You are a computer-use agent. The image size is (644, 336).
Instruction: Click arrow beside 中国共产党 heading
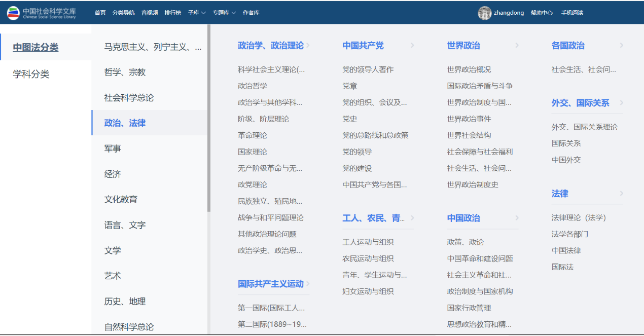pyautogui.click(x=412, y=46)
